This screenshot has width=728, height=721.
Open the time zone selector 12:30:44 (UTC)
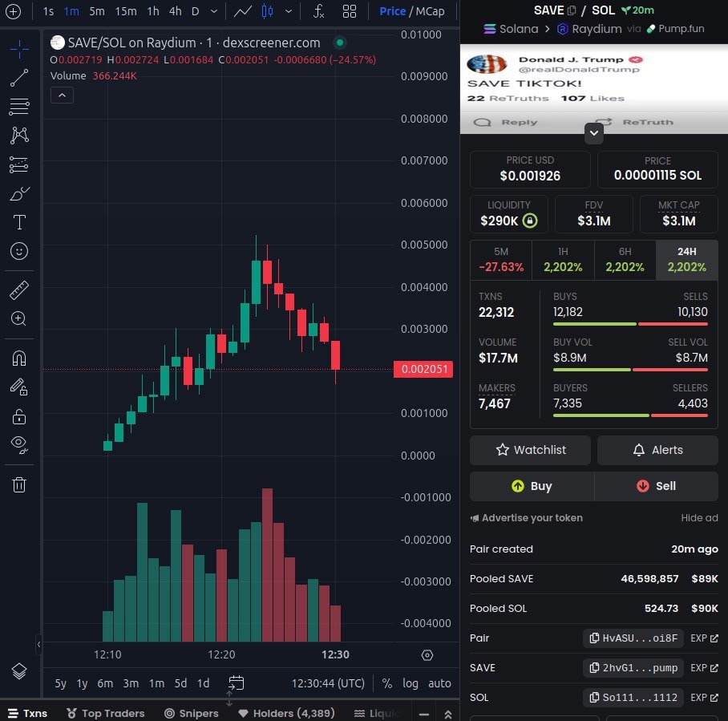pyautogui.click(x=328, y=683)
